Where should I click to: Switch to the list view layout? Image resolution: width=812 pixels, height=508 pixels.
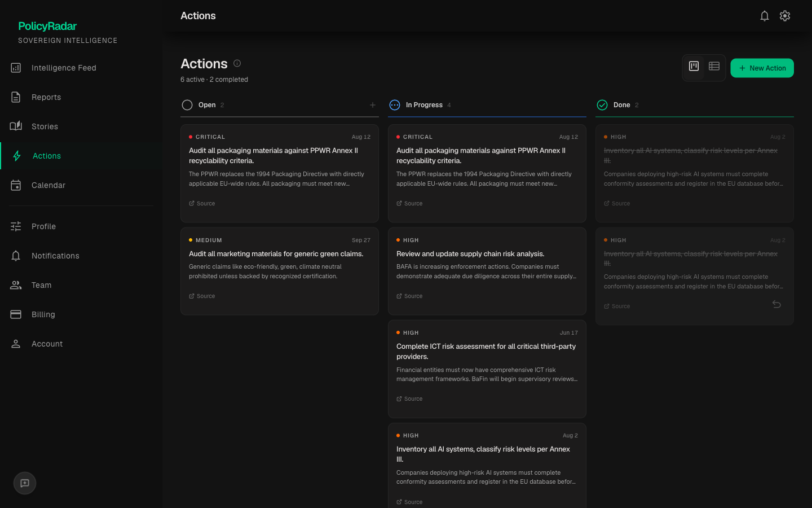[714, 66]
